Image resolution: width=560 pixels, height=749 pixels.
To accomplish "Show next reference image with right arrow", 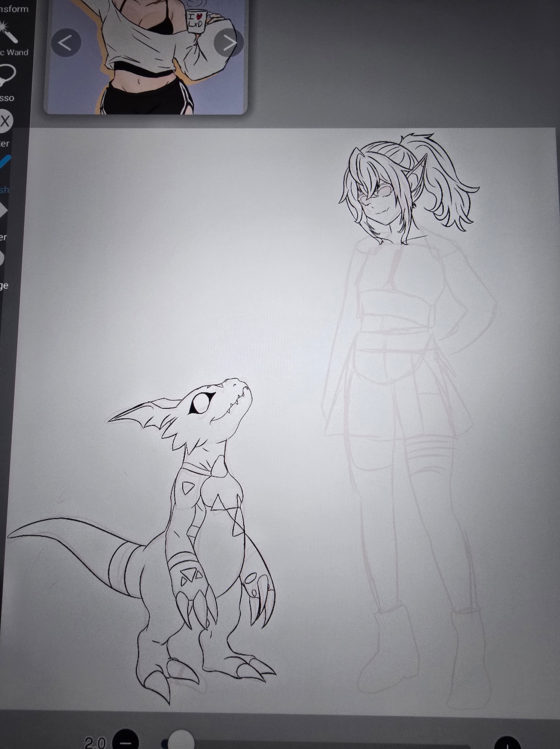I will 229,43.
